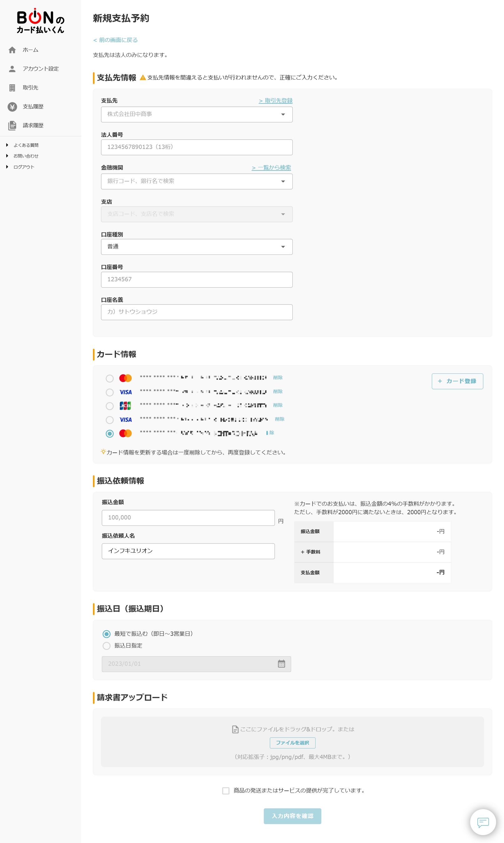Click the yen icon for 支払履歴
The width and height of the screenshot is (504, 843).
[x=12, y=107]
